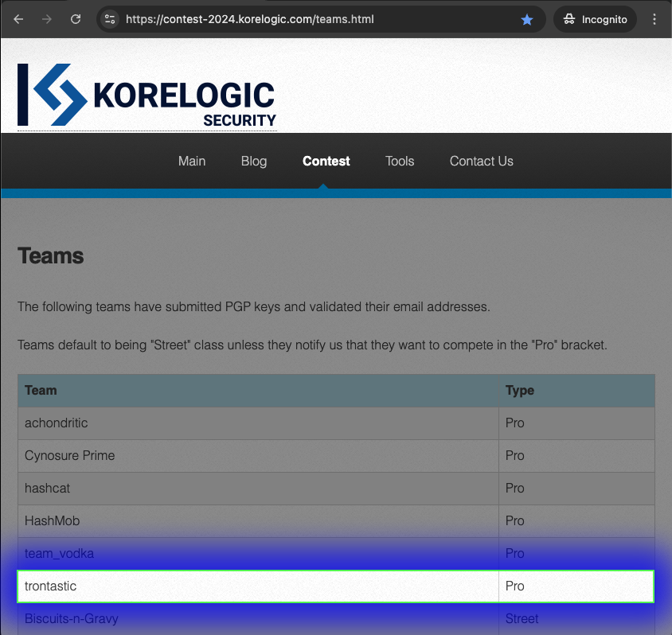This screenshot has height=635, width=672.
Task: Click the browser forward arrow
Action: coord(47,19)
